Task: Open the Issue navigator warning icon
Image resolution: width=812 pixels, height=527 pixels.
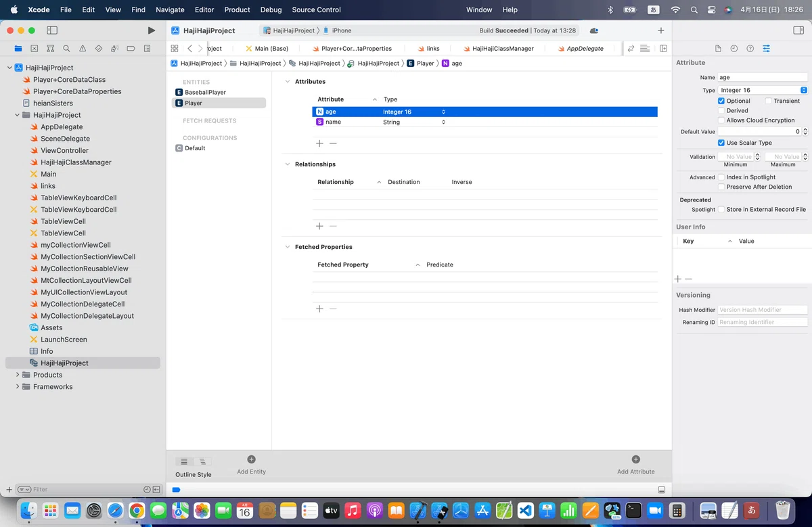Action: [x=83, y=49]
